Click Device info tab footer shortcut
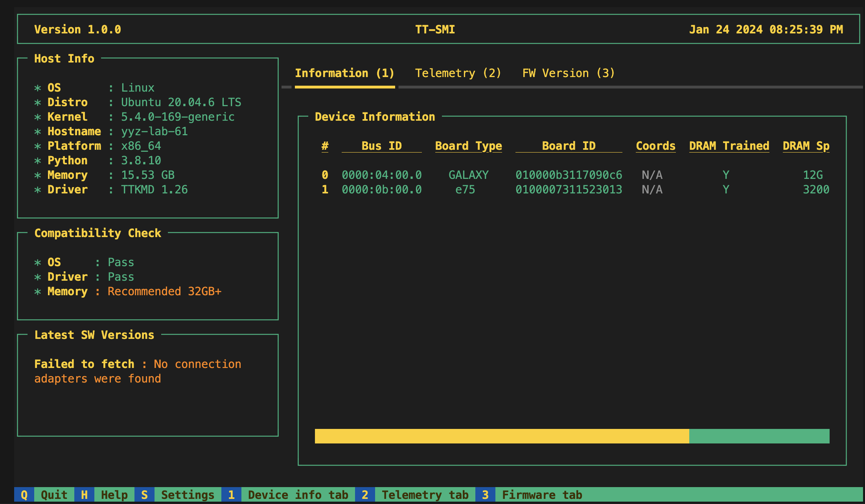Image resolution: width=865 pixels, height=504 pixels. point(298,495)
